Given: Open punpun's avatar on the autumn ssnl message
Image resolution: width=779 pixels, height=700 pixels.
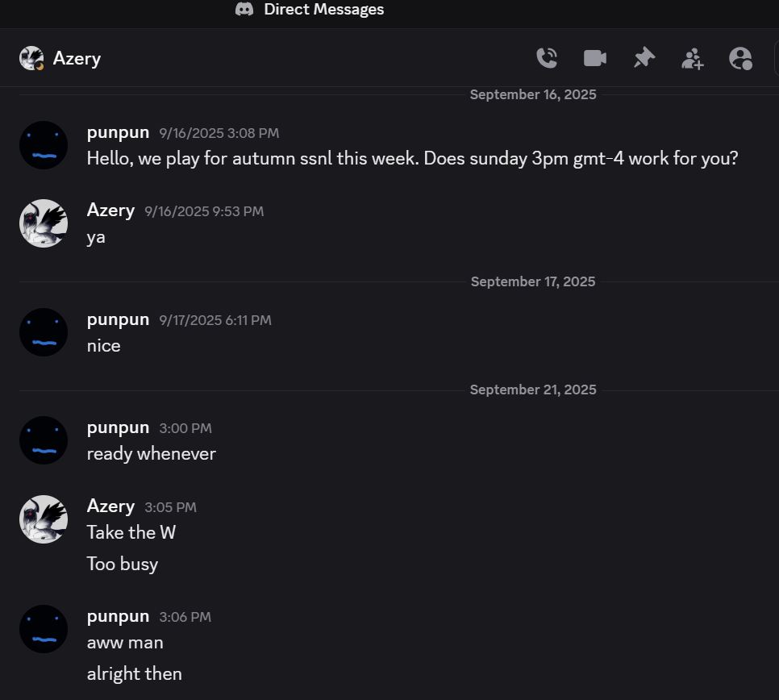Looking at the screenshot, I should [x=44, y=145].
